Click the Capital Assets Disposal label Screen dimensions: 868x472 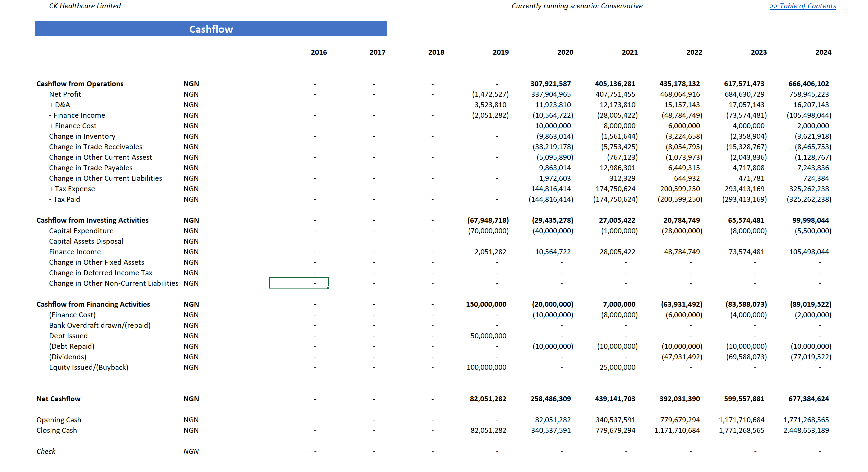[86, 241]
